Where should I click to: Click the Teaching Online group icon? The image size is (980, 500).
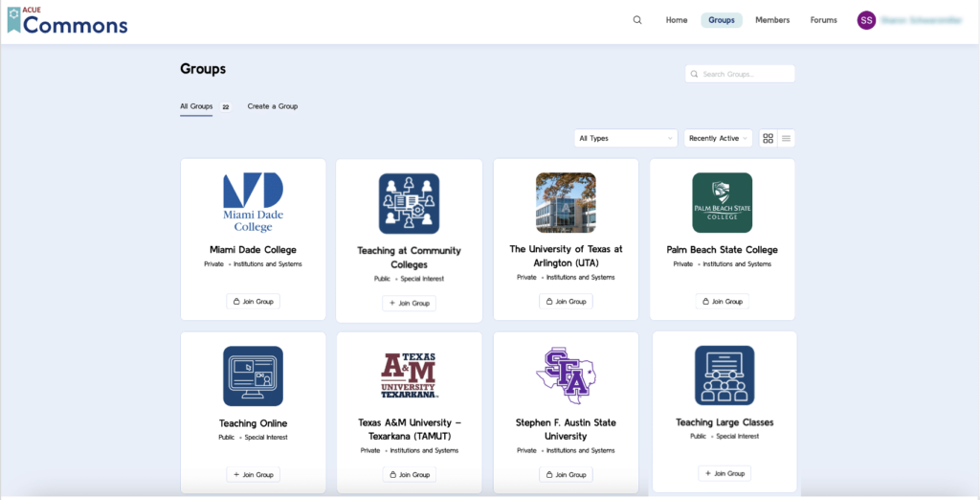click(253, 375)
